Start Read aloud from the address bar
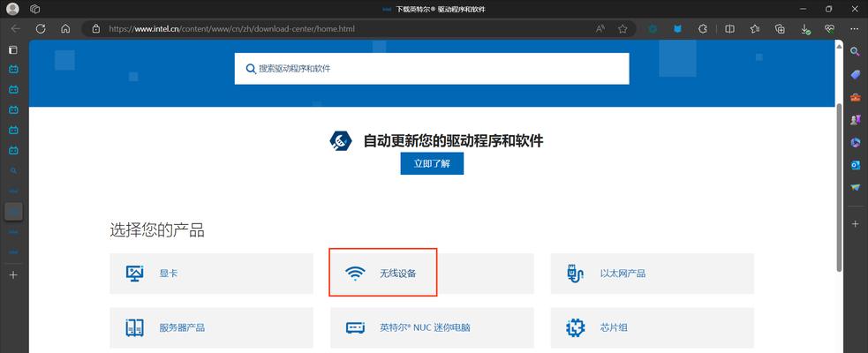 coord(600,29)
